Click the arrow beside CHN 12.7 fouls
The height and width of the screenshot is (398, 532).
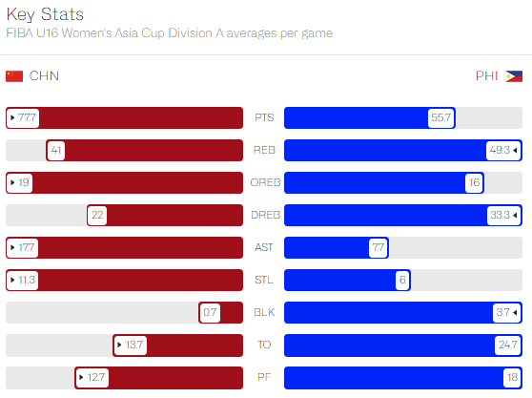coord(81,377)
